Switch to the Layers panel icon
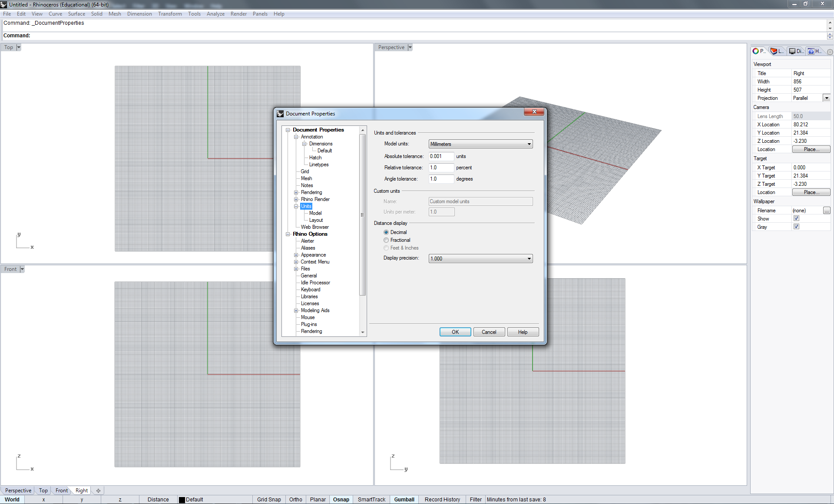 click(x=774, y=51)
